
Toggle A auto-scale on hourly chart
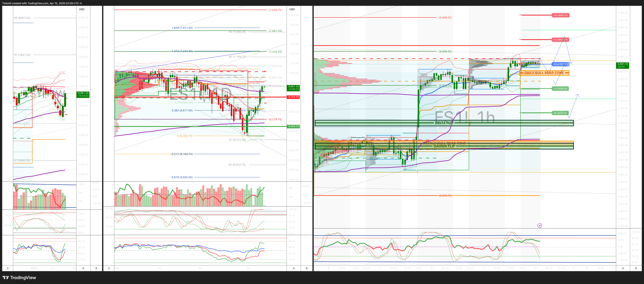(x=623, y=268)
